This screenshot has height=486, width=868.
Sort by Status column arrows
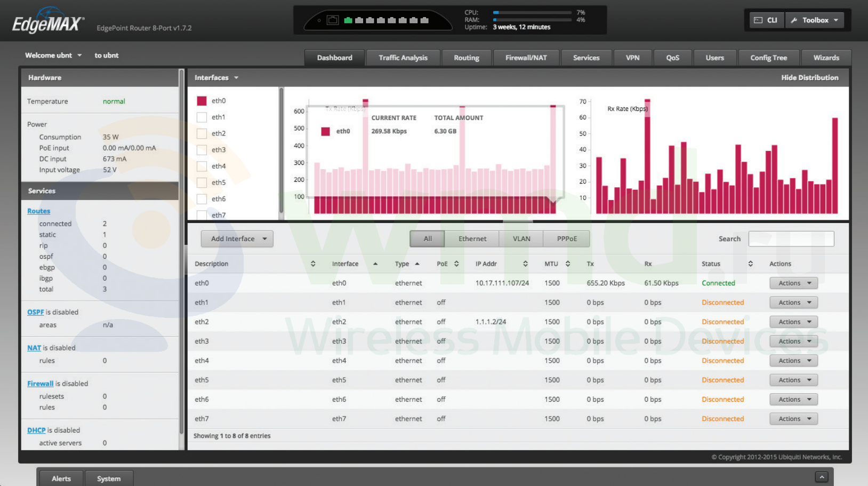[x=751, y=264]
